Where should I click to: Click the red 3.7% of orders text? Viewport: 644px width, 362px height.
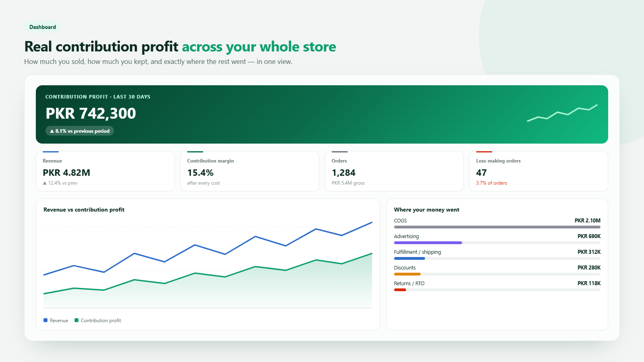(491, 183)
